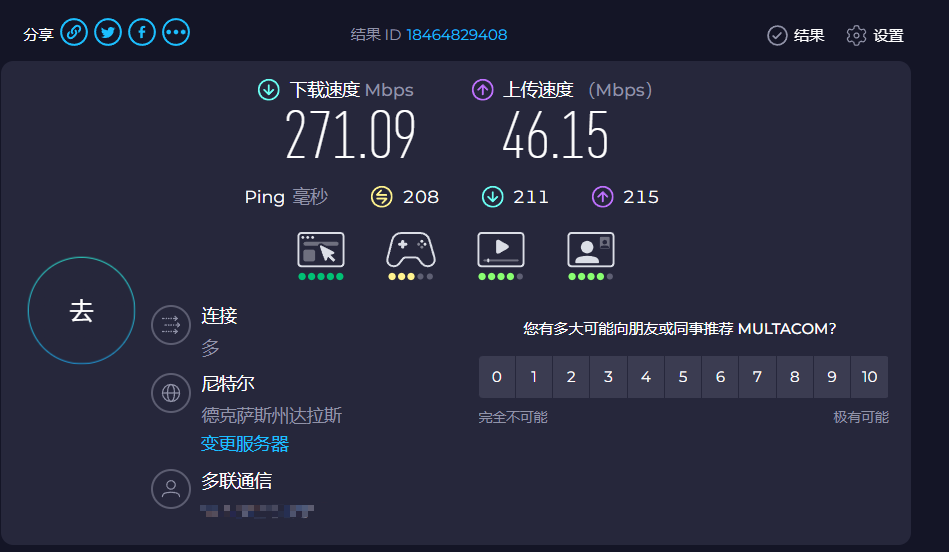Open the 设置 settings menu
The width and height of the screenshot is (949, 552).
click(x=875, y=36)
